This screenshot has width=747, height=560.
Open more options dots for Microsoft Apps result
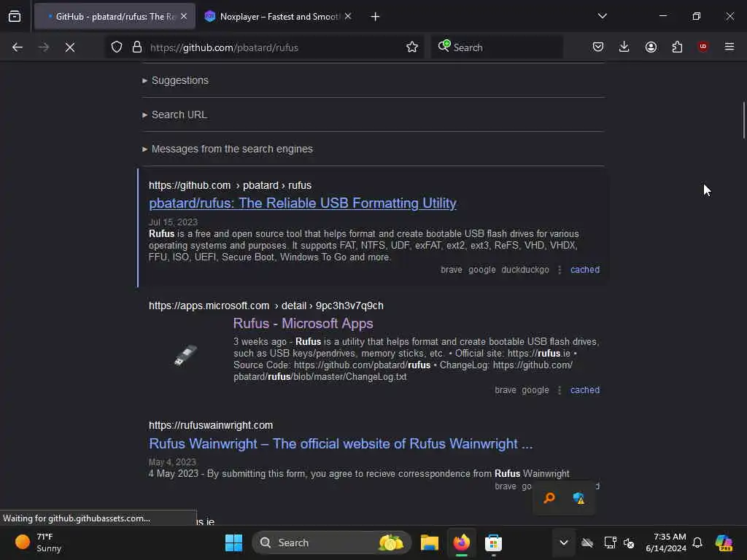click(x=560, y=391)
